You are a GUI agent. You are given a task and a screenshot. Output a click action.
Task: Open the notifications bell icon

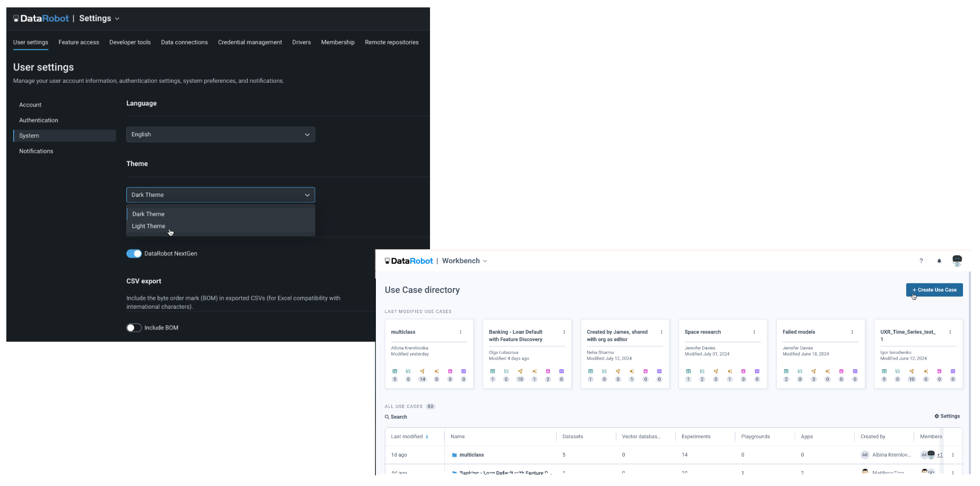[x=939, y=261]
